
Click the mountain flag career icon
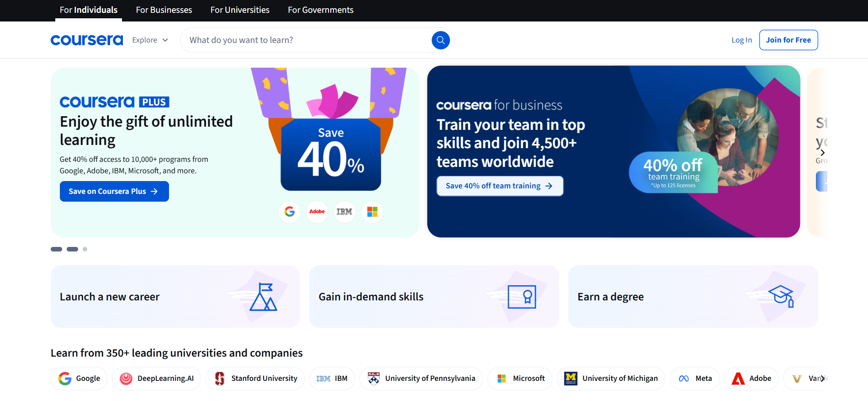click(264, 297)
